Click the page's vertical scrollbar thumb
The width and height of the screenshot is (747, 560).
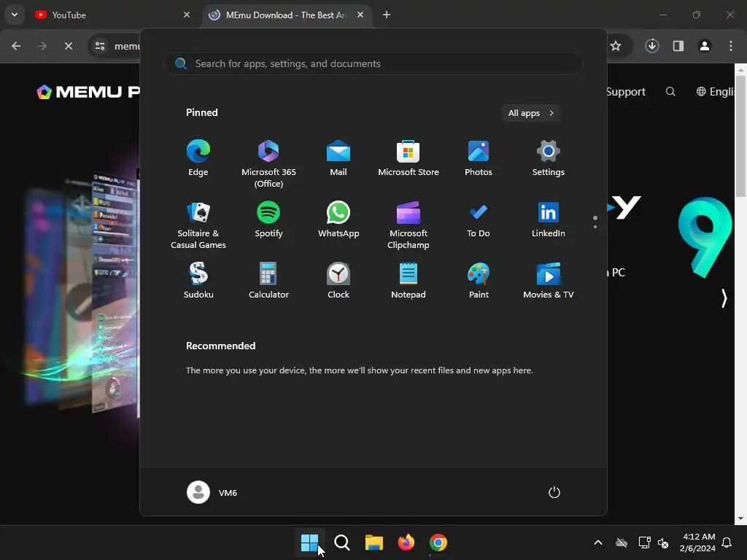[740, 136]
